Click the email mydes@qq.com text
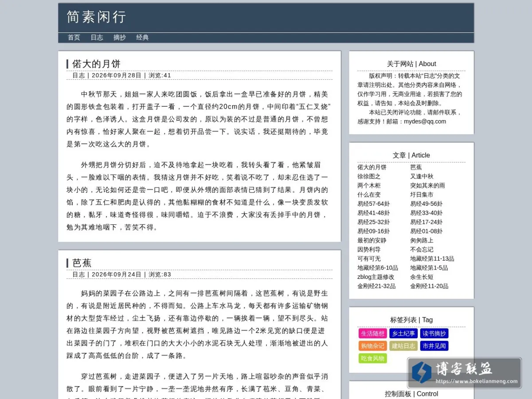532x399 pixels. coord(425,121)
